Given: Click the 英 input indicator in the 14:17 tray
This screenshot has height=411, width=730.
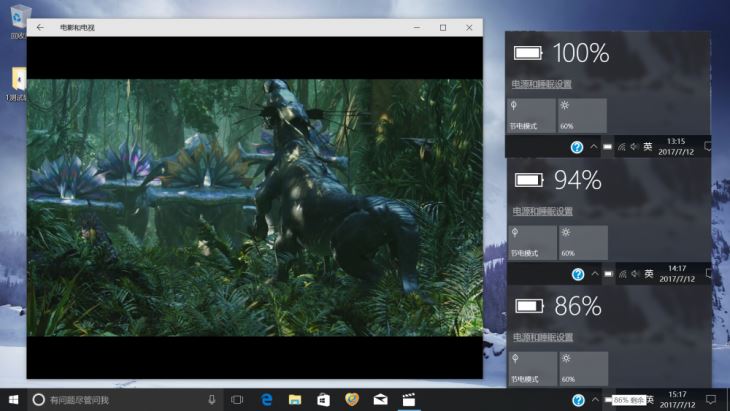Looking at the screenshot, I should [649, 274].
